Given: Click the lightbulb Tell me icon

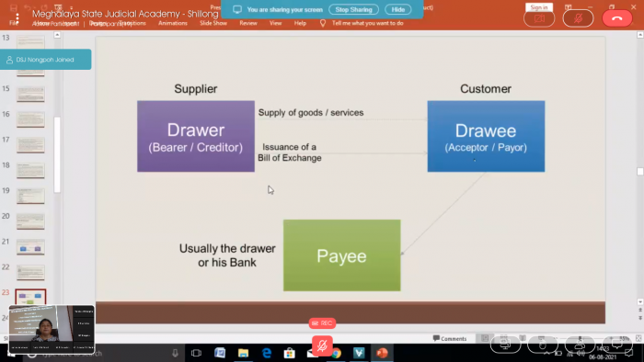Looking at the screenshot, I should point(323,23).
